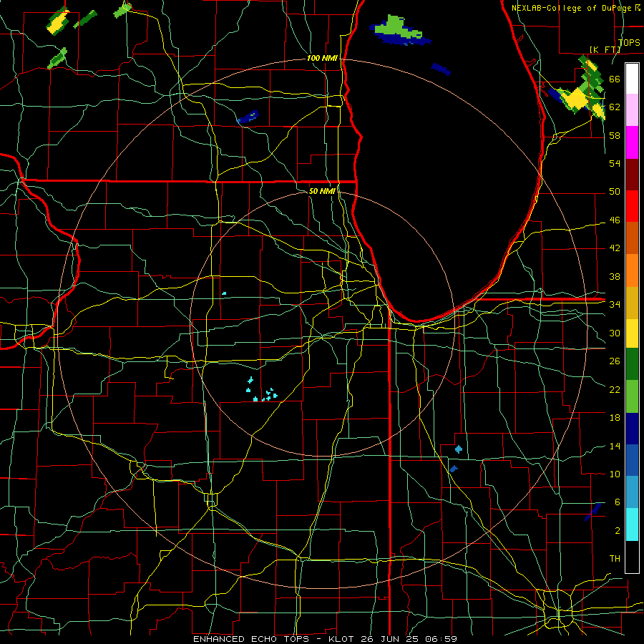
Task: Click the '46' legend label
Action: point(615,220)
